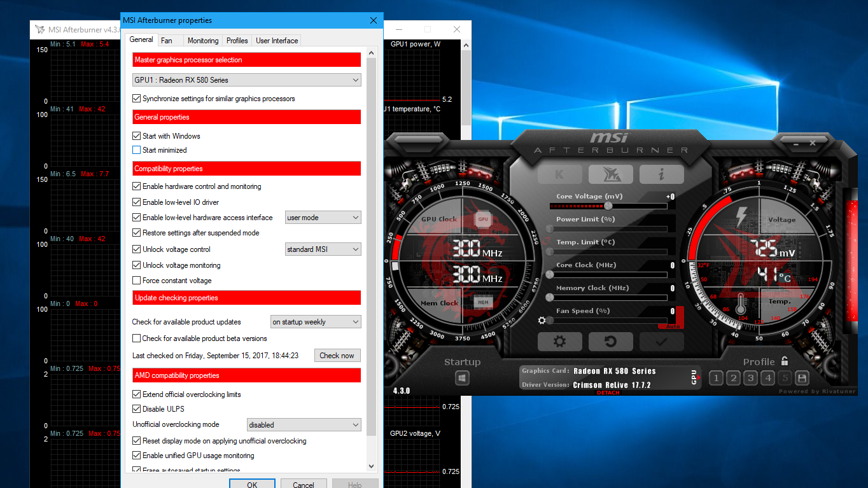The width and height of the screenshot is (868, 488).
Task: Open the standard MSI voltage dropdown
Action: tap(323, 249)
